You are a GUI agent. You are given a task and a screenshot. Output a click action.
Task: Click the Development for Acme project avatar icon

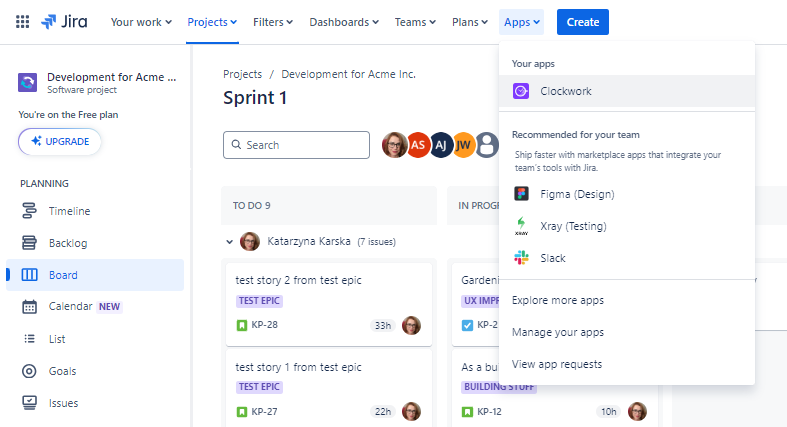pos(28,82)
